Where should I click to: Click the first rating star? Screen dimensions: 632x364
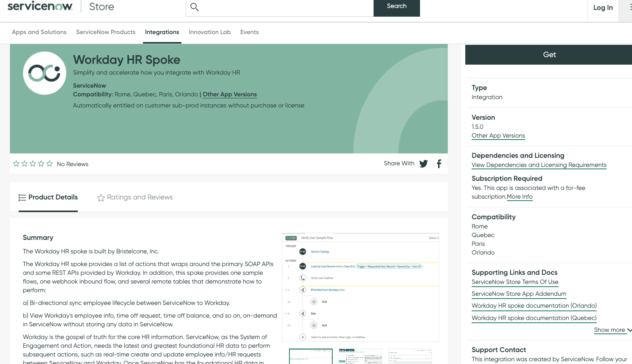16,164
